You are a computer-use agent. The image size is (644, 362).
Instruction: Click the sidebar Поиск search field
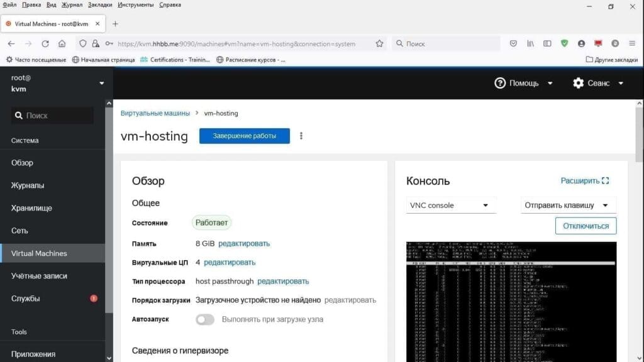(53, 116)
